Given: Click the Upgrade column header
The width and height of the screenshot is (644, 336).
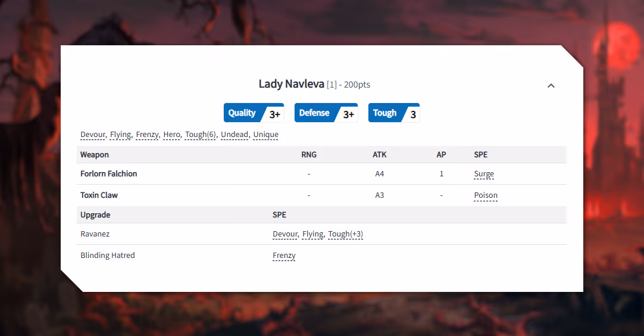Looking at the screenshot, I should pyautogui.click(x=95, y=214).
